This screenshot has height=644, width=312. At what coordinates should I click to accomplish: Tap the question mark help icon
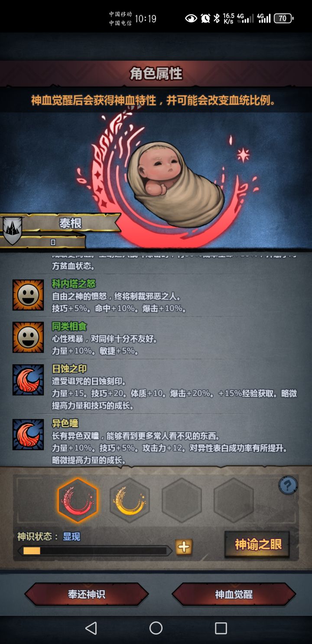point(288,485)
